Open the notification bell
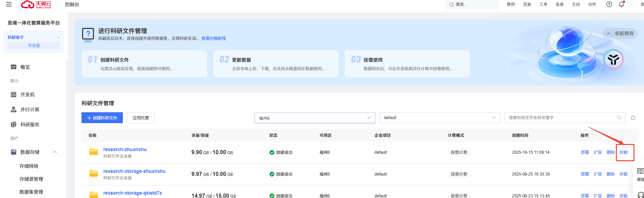Viewport: 644px width, 198px height. (x=621, y=4)
